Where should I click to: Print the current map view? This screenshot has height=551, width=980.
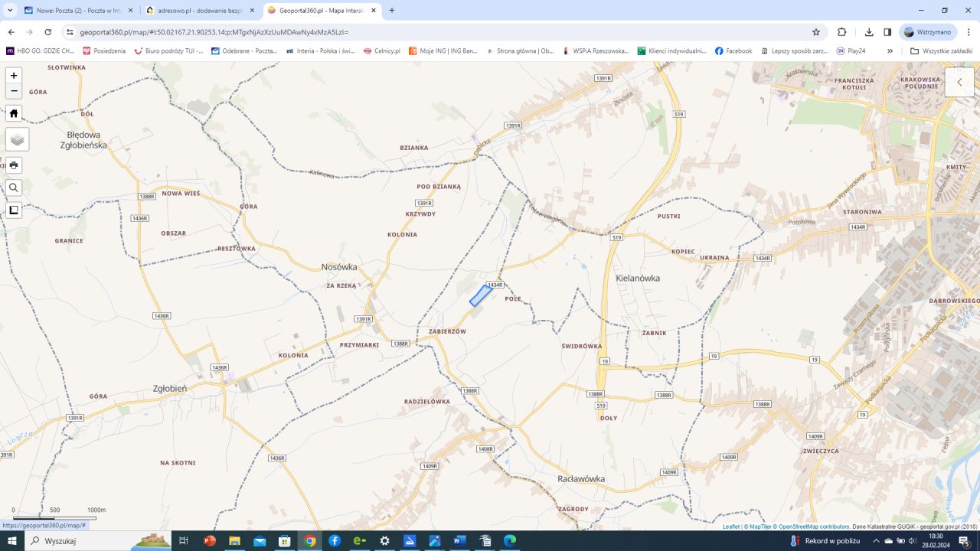14,165
